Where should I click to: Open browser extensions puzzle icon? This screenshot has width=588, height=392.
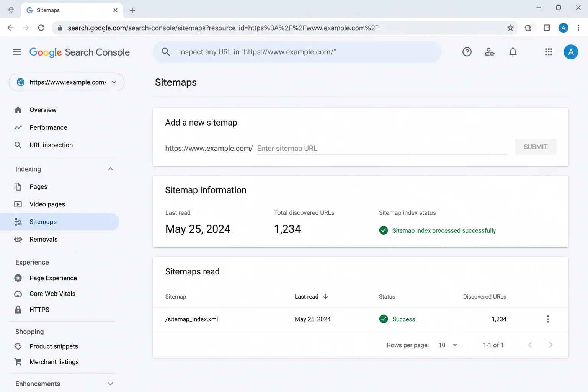(x=528, y=28)
